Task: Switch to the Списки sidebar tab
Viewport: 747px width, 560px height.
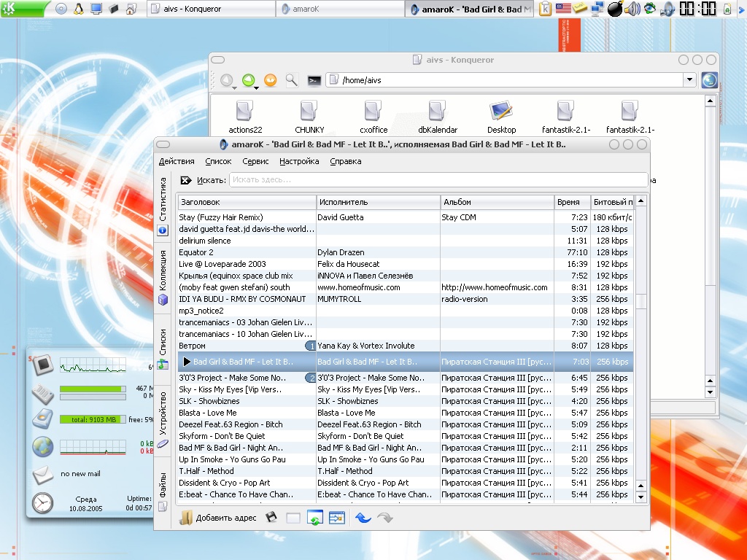Action: click(163, 349)
